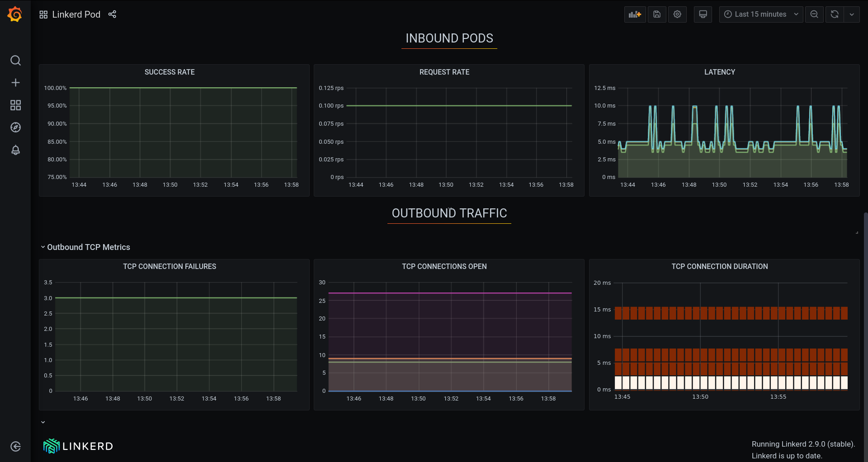The image size is (868, 462).
Task: Click the add panel icon
Action: point(635,14)
